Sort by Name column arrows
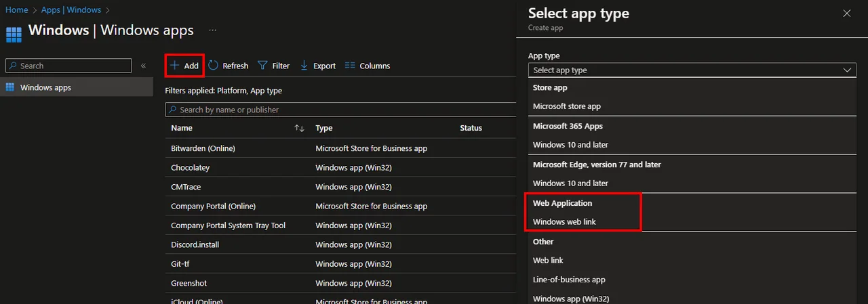The width and height of the screenshot is (868, 304). click(299, 128)
